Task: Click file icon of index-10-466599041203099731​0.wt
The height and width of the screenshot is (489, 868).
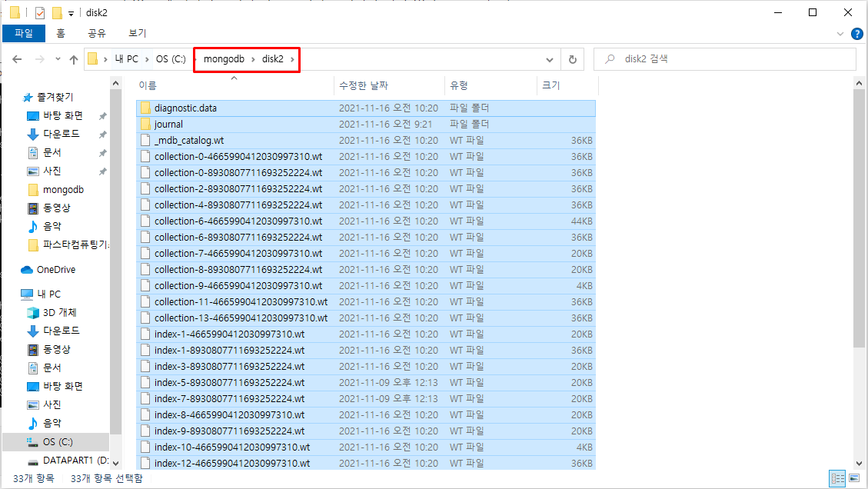Action: pos(145,447)
